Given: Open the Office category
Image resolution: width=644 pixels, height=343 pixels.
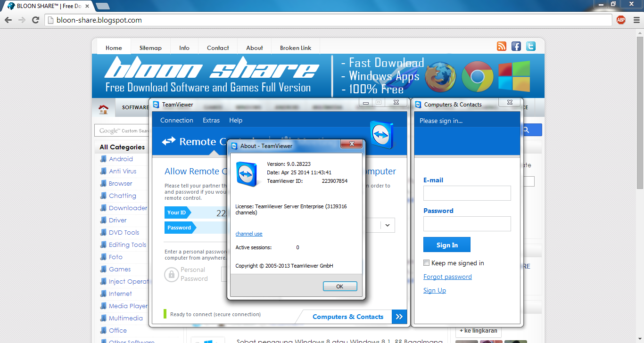Looking at the screenshot, I should (118, 330).
